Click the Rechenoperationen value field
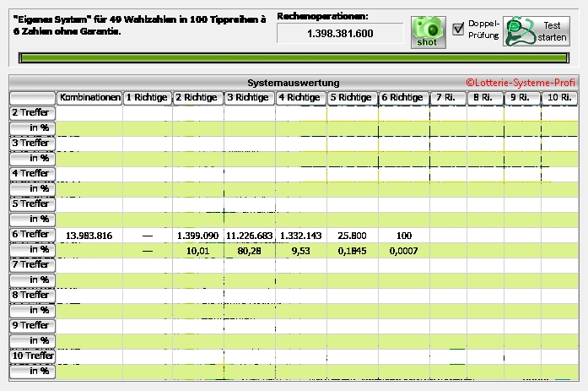The height and width of the screenshot is (391, 588). tap(340, 33)
